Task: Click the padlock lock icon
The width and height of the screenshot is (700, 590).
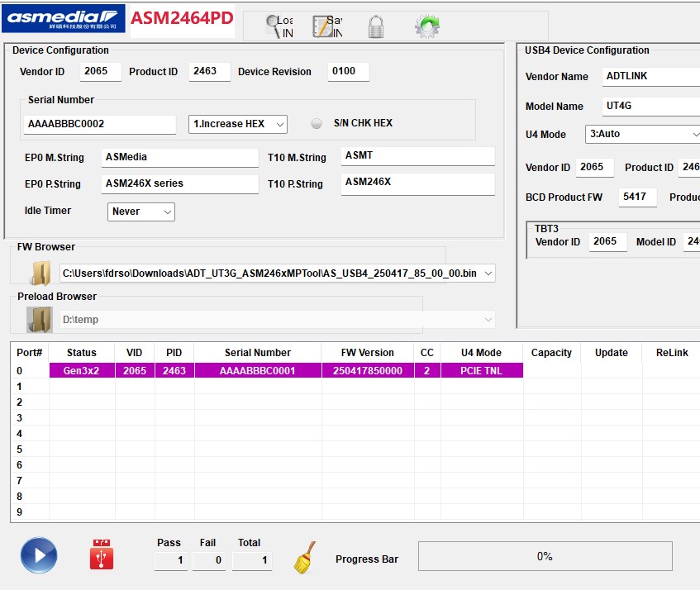Action: [376, 26]
